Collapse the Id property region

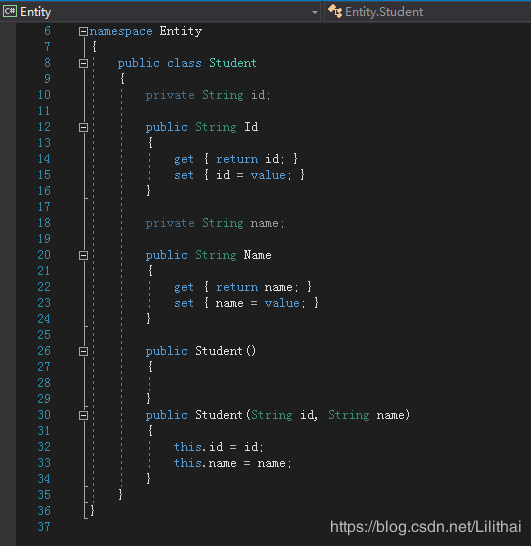(83, 127)
